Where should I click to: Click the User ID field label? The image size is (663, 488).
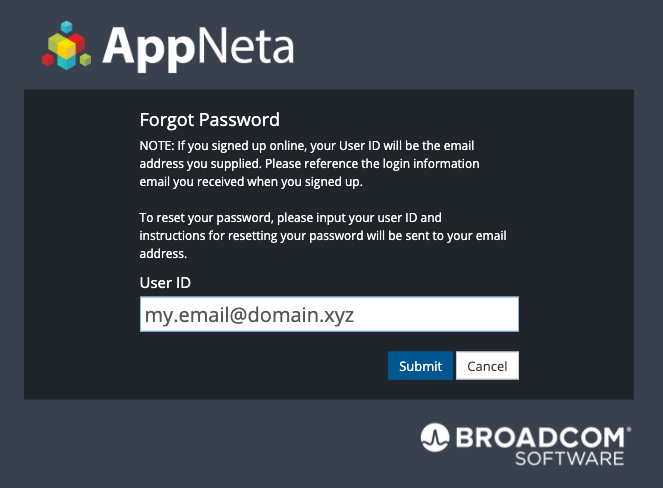coord(165,283)
